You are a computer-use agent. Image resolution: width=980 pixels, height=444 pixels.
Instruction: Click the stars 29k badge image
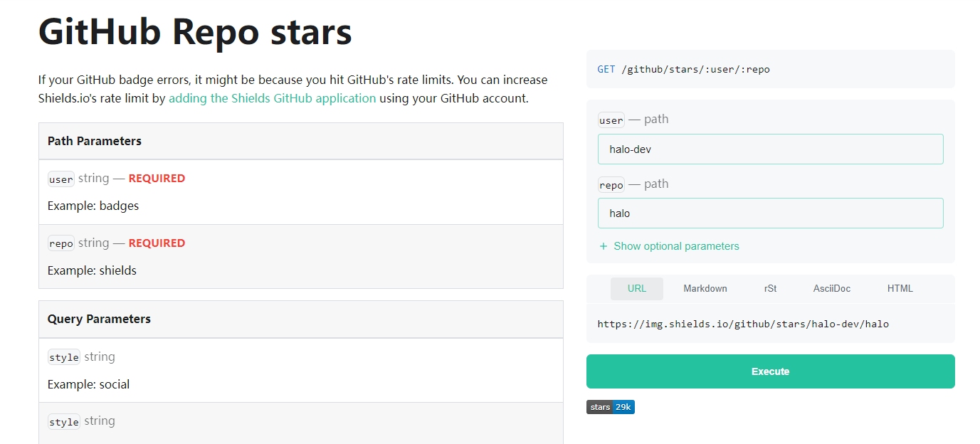click(x=610, y=407)
